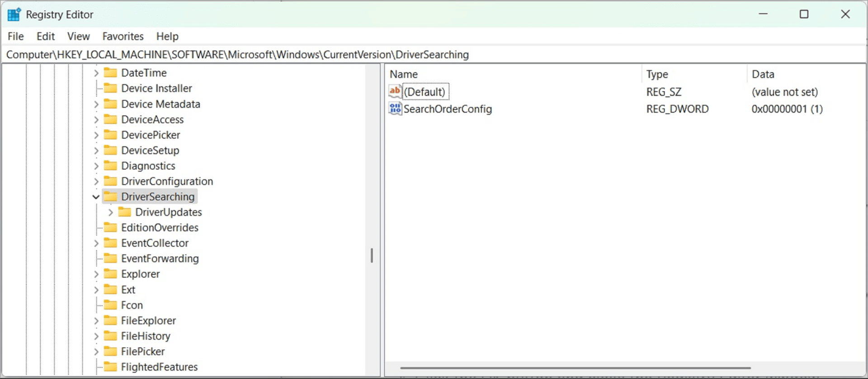868x379 pixels.
Task: Click the DevicePicker folder icon
Action: coord(110,135)
